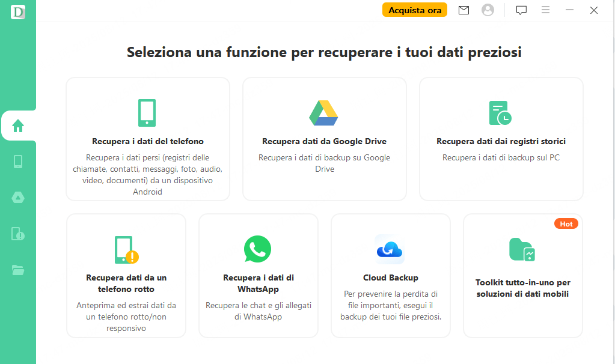
Task: Select Recupera dati da un telefono rotto title
Action: (126, 284)
